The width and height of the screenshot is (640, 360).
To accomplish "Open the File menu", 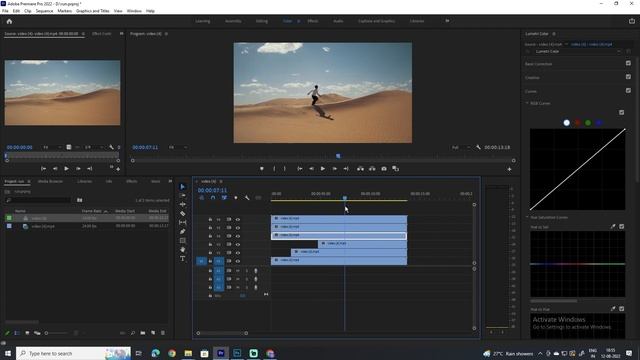I will pos(5,11).
